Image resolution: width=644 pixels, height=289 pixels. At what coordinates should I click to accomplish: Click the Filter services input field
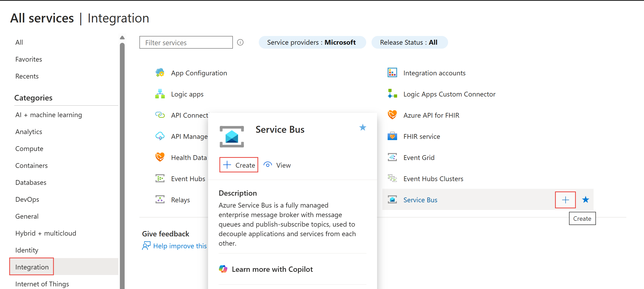[x=186, y=43]
